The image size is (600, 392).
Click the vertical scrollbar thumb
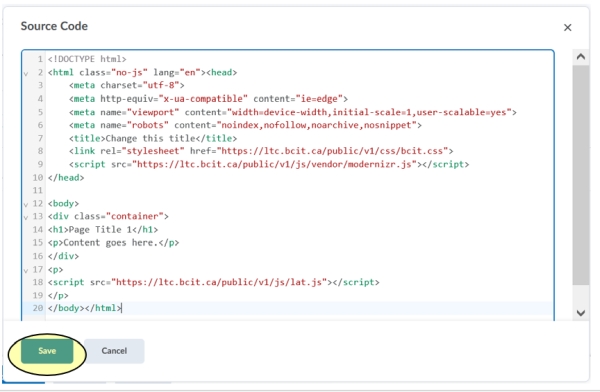[x=580, y=175]
